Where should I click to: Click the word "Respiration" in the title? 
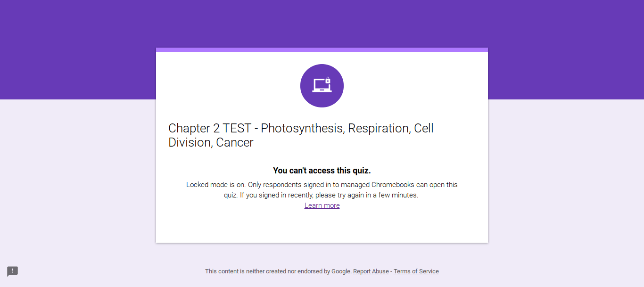click(x=379, y=128)
